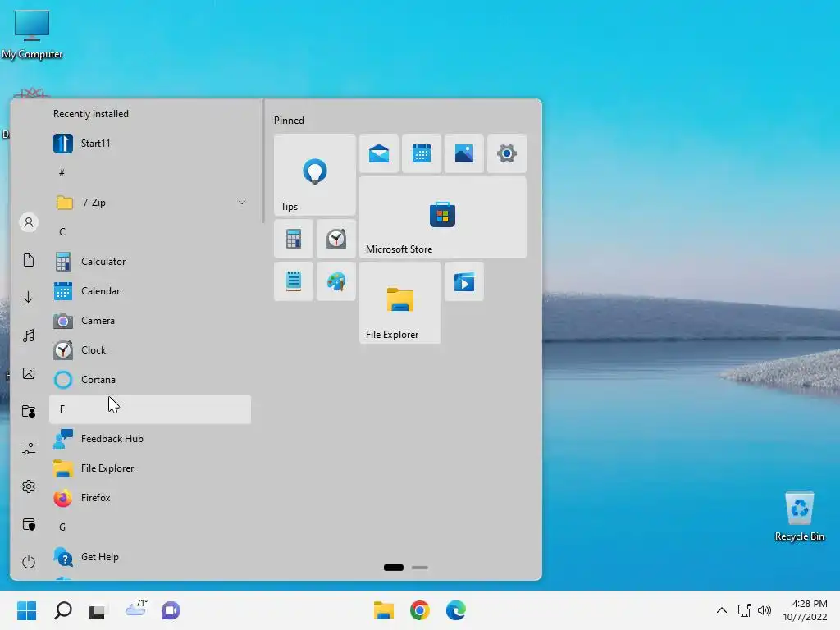Open Pictures from the sidebar
Screen dimensions: 840x630
click(29, 373)
